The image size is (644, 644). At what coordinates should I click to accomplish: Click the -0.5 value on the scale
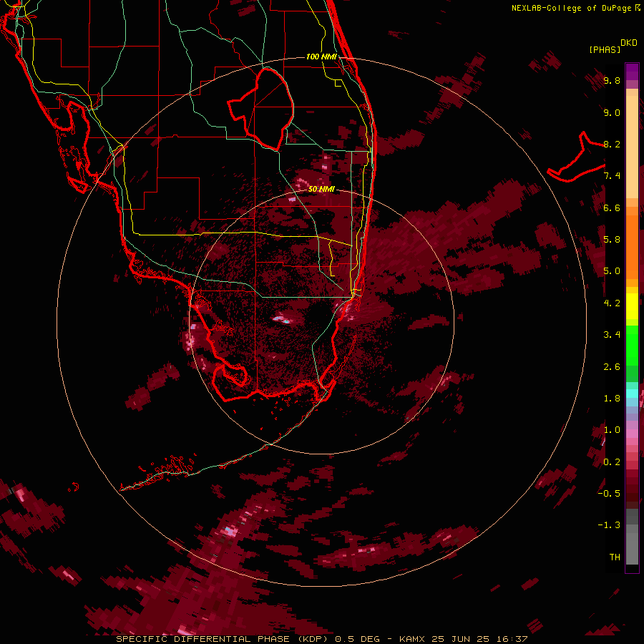pos(609,494)
